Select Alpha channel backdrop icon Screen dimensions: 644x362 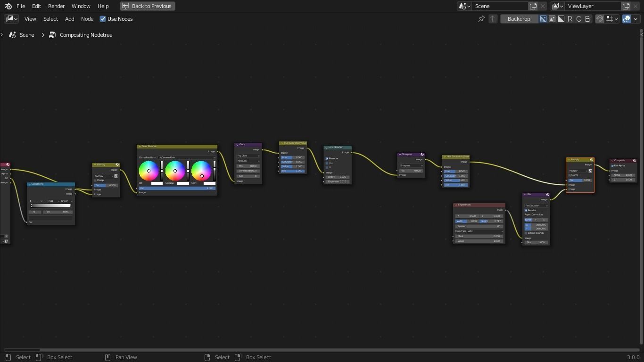(x=561, y=19)
